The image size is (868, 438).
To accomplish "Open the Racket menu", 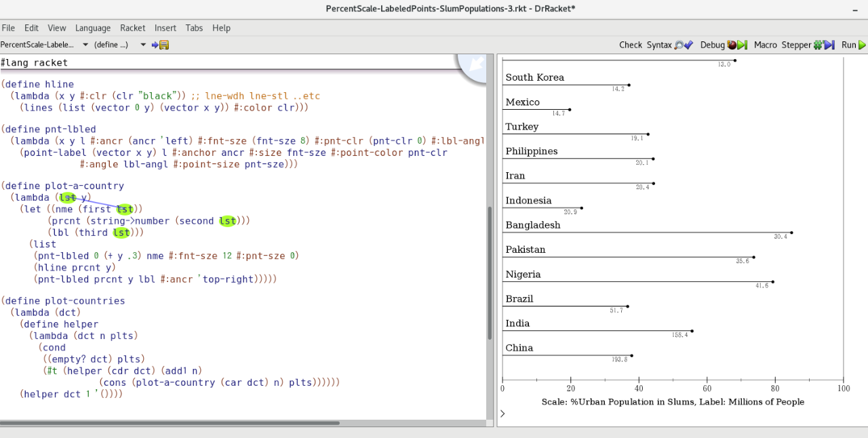I will tap(133, 28).
